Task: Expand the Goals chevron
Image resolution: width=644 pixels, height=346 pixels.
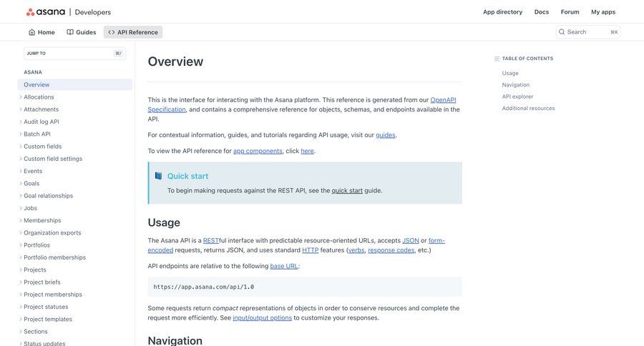Action: coord(21,183)
